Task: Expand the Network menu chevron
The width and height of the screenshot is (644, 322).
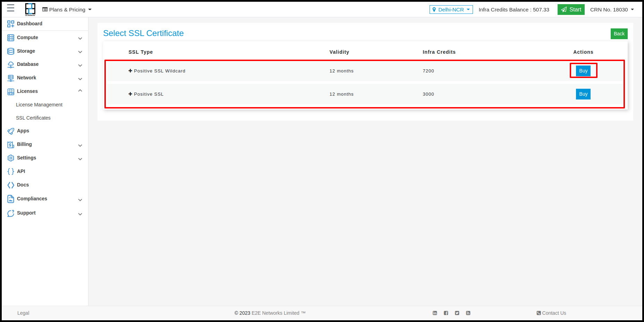Action: click(x=80, y=79)
